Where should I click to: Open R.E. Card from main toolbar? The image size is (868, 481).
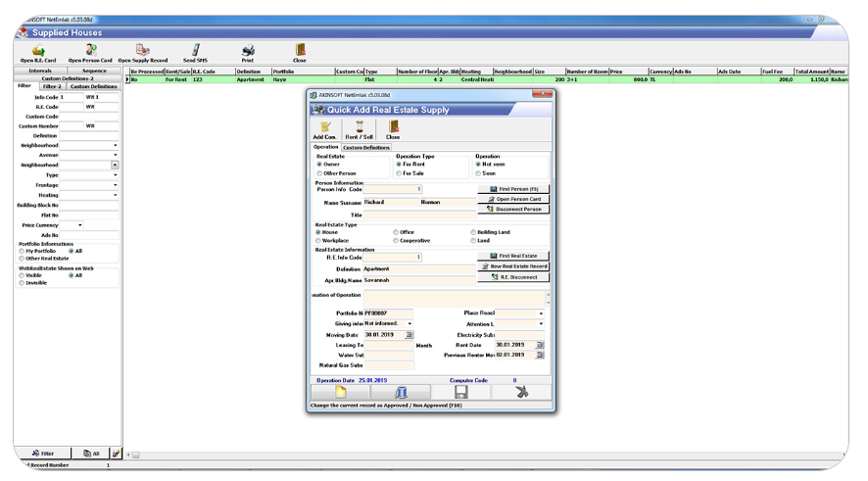(x=38, y=53)
